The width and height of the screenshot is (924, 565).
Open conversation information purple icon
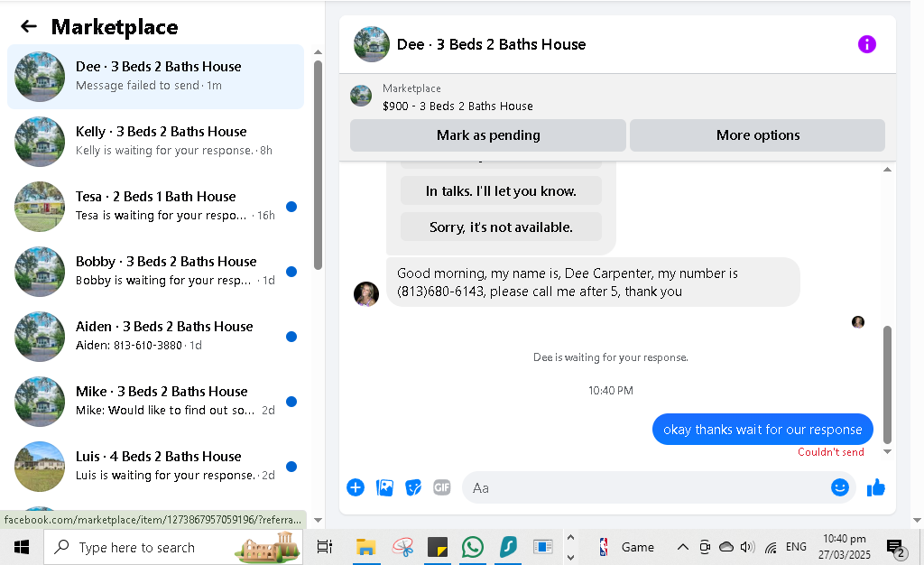point(866,44)
